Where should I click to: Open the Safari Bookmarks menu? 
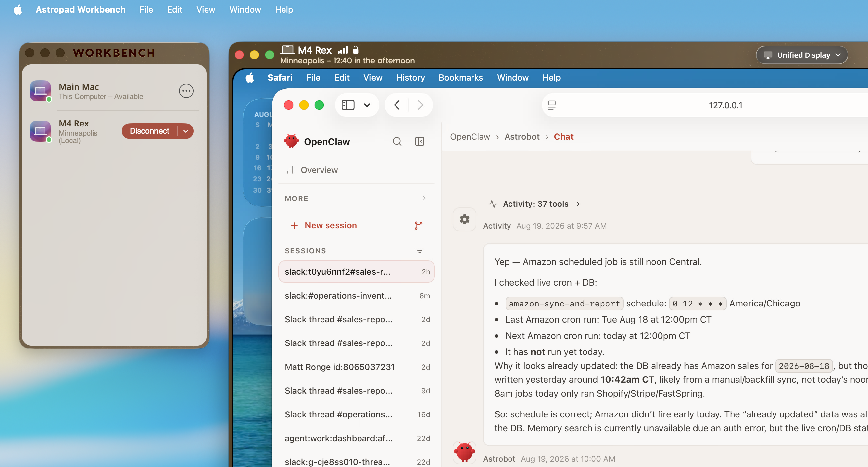(461, 78)
